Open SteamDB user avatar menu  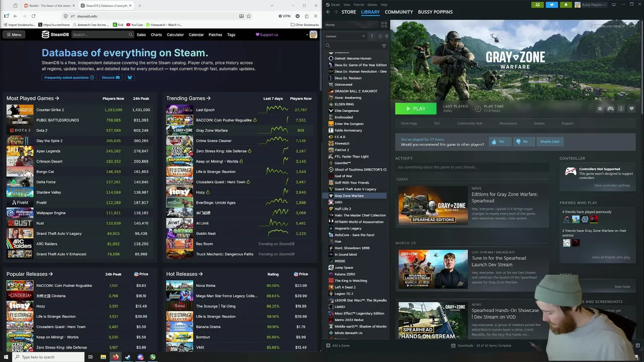pos(313,35)
